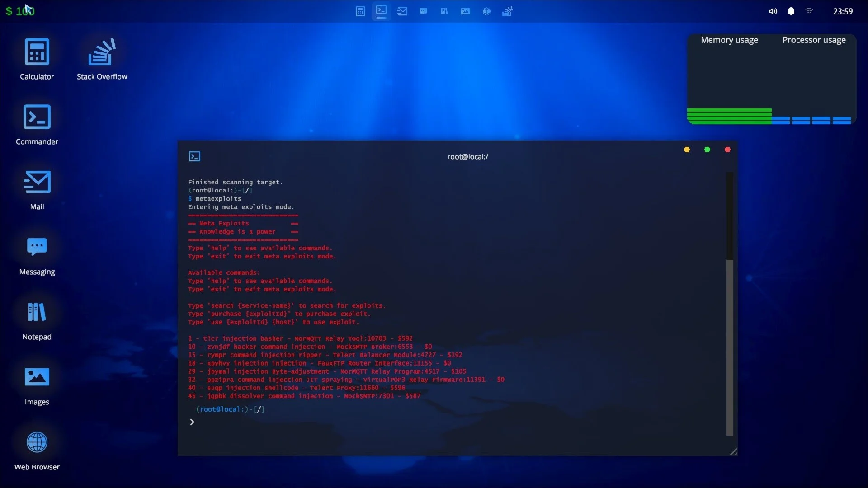Open the Images desktop app

[x=37, y=377]
